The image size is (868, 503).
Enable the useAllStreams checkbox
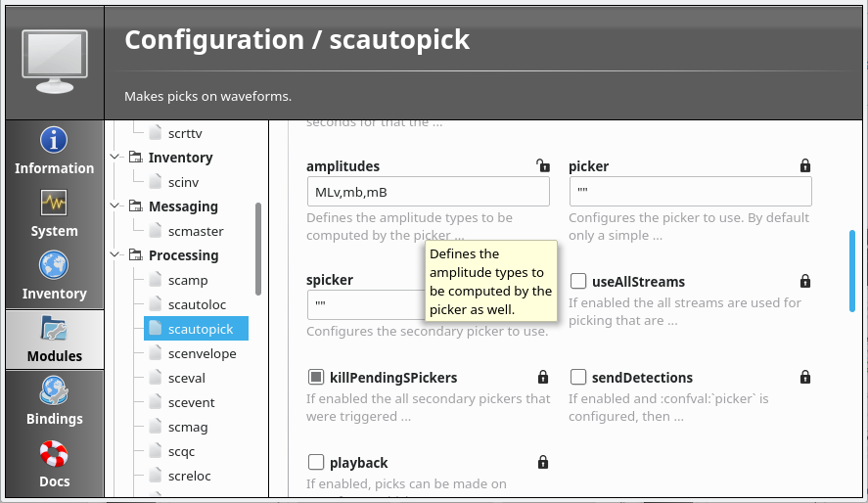tap(578, 282)
